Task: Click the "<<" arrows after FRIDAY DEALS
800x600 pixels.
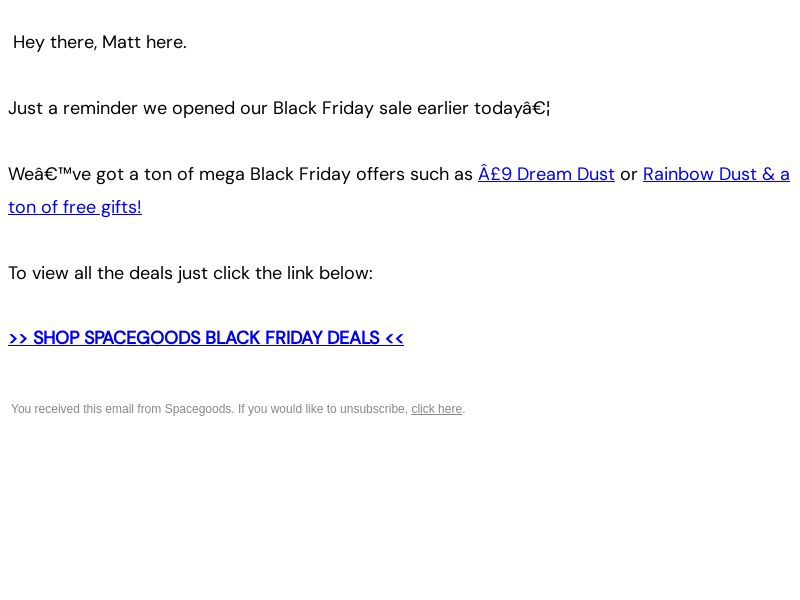Action: click(394, 338)
